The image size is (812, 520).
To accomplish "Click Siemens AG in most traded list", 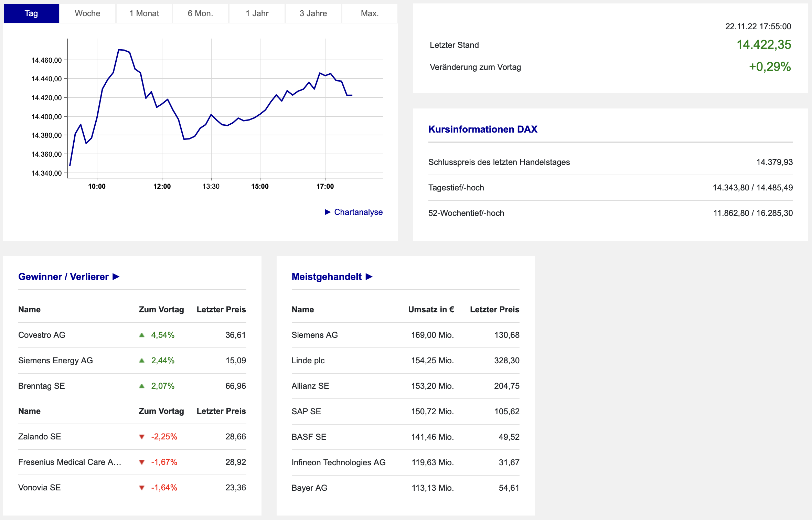I will point(314,335).
